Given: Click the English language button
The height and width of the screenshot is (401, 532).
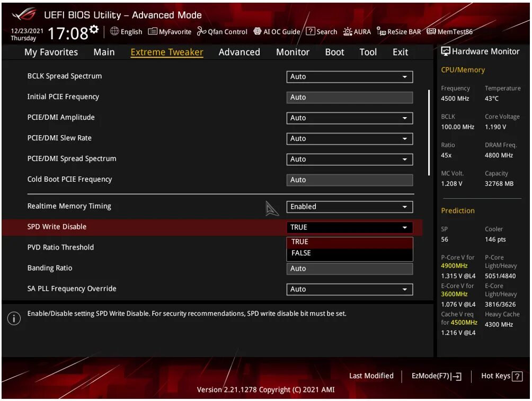Looking at the screenshot, I should [131, 32].
